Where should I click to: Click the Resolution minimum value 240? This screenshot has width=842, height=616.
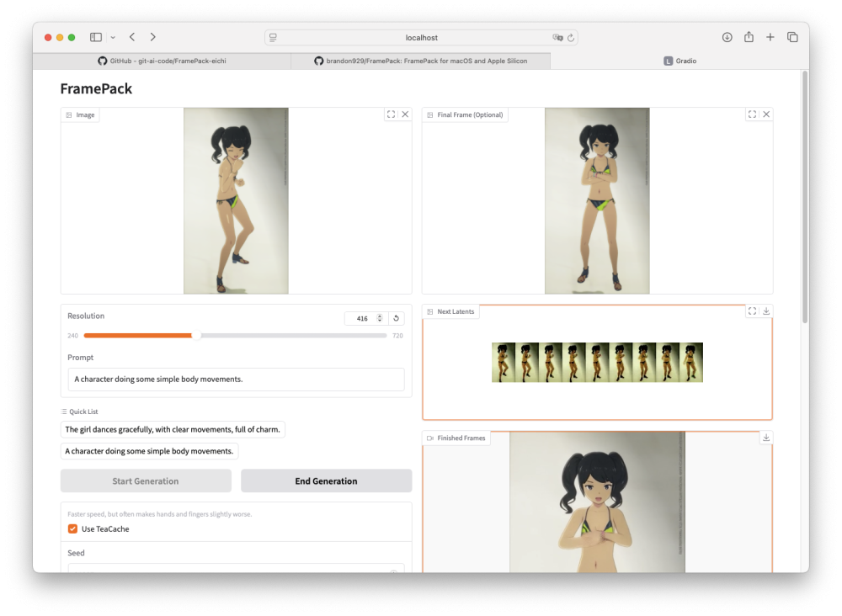click(x=73, y=336)
